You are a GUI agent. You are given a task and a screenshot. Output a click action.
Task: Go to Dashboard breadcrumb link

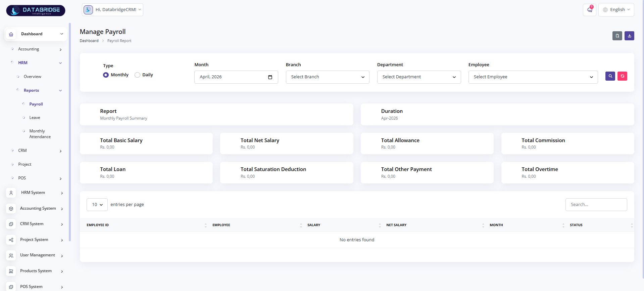pos(89,41)
